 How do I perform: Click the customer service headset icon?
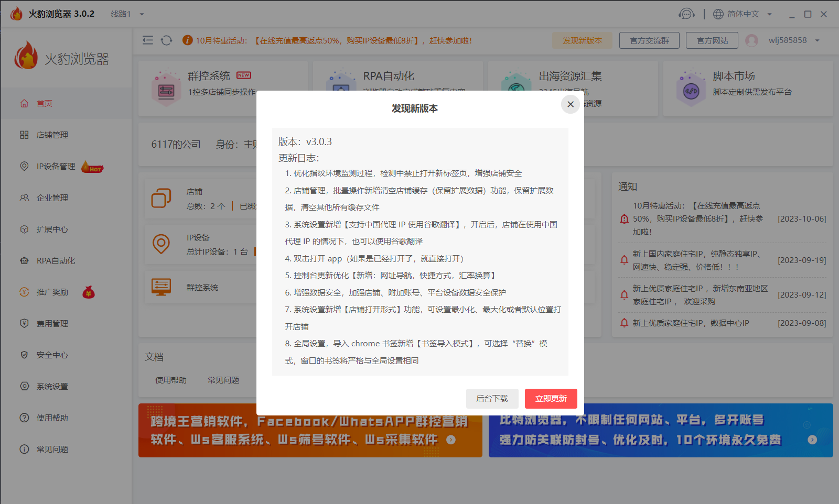(686, 14)
